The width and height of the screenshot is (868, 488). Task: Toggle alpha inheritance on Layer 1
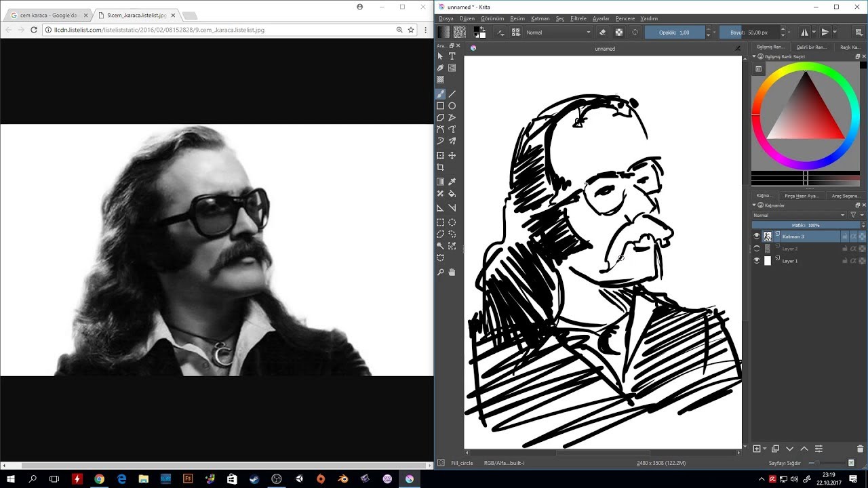point(853,260)
